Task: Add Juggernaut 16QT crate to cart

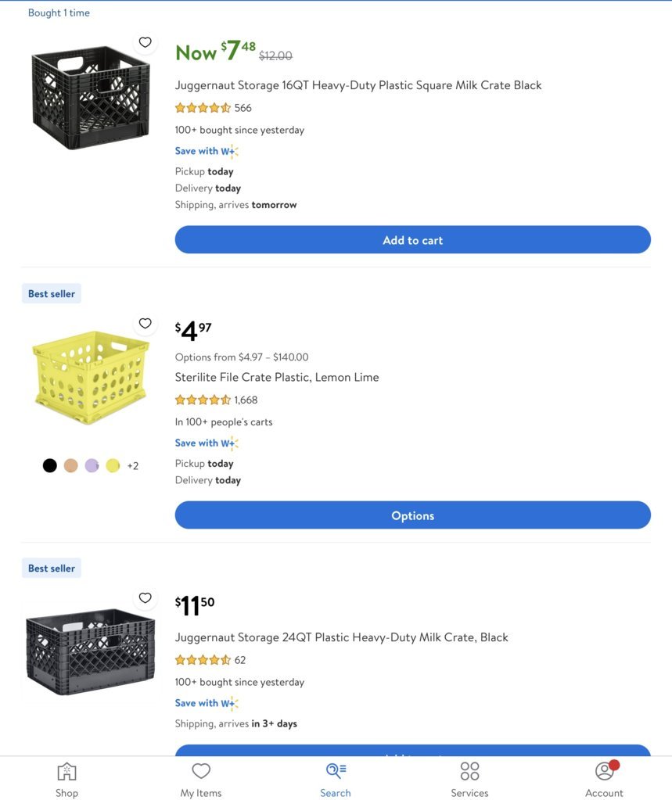Action: click(x=413, y=240)
